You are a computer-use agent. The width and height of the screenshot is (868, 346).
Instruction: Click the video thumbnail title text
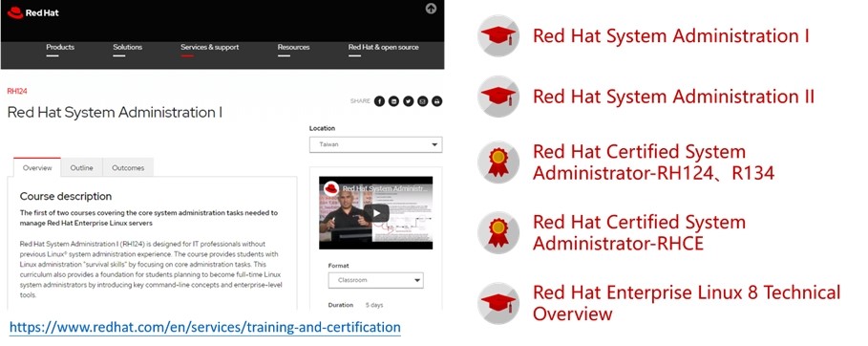(385, 188)
